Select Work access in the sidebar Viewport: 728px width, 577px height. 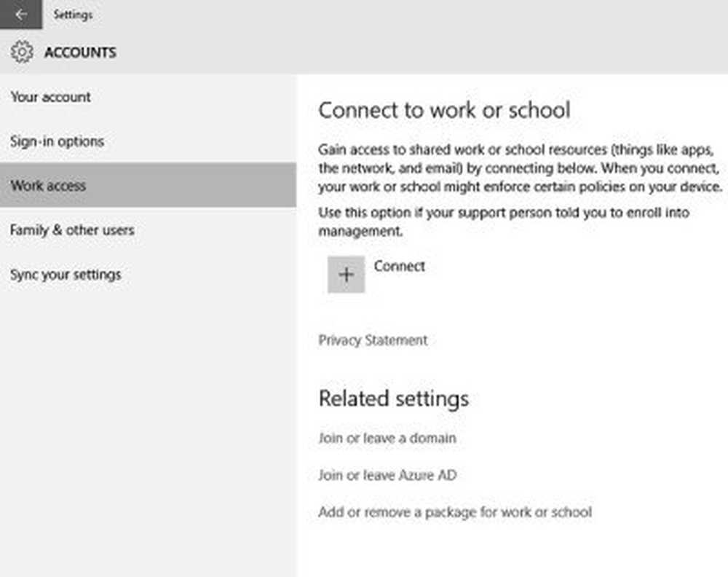[x=48, y=186]
